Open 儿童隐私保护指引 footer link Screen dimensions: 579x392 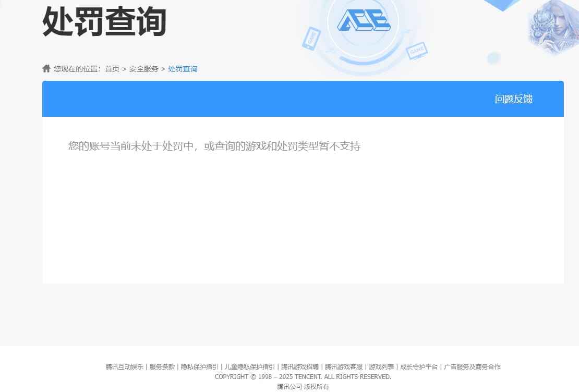click(x=250, y=367)
